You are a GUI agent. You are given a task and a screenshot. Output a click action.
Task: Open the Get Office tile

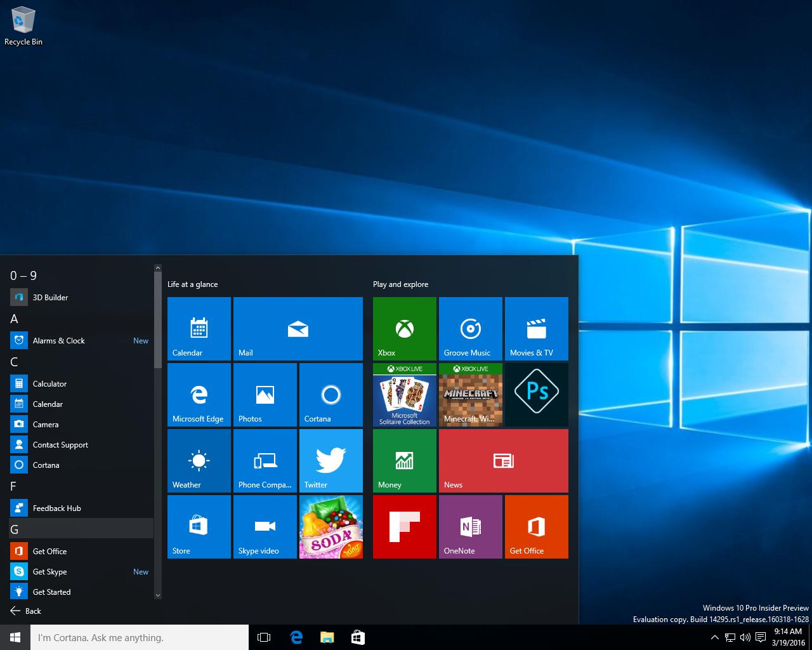click(x=537, y=527)
